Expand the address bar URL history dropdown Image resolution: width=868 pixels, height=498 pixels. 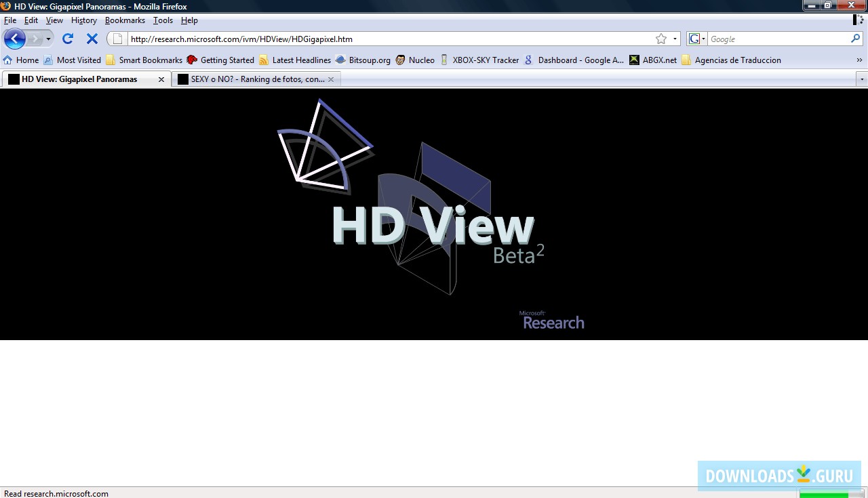click(x=675, y=39)
